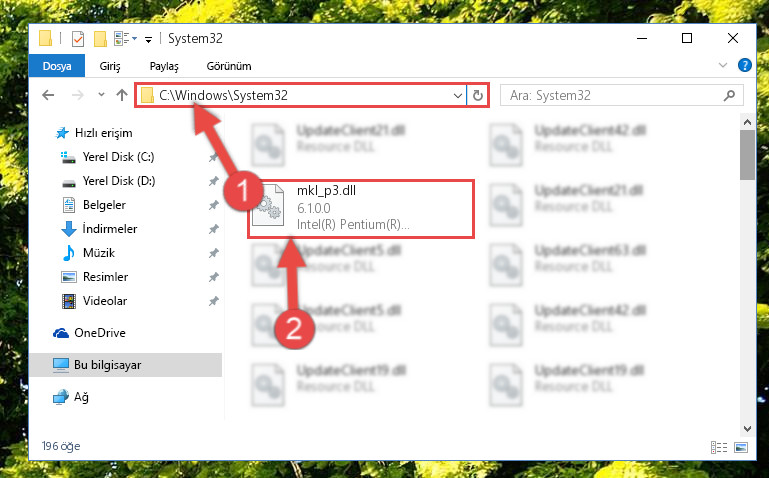Click the Properties icon in quick access toolbar
Screen dimensions: 769x478
77,39
